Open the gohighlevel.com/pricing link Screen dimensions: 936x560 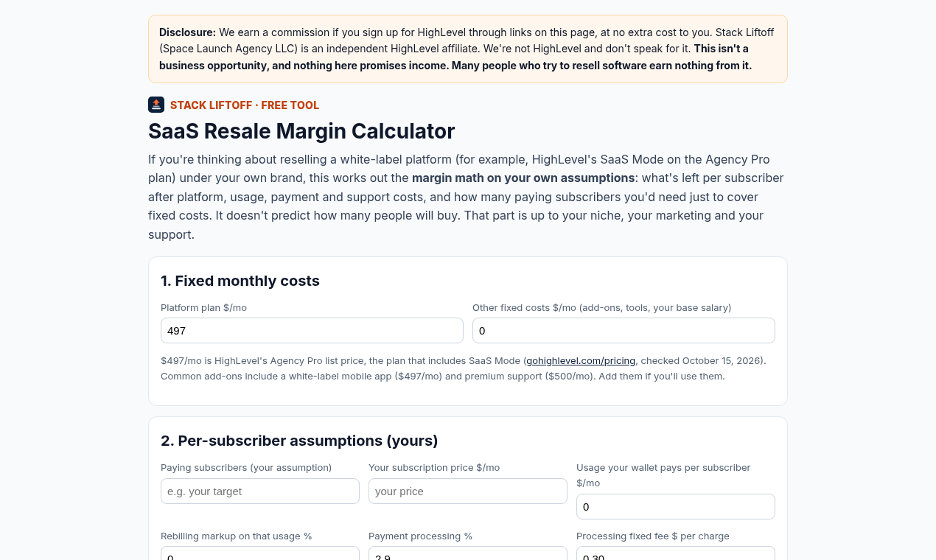coord(581,361)
